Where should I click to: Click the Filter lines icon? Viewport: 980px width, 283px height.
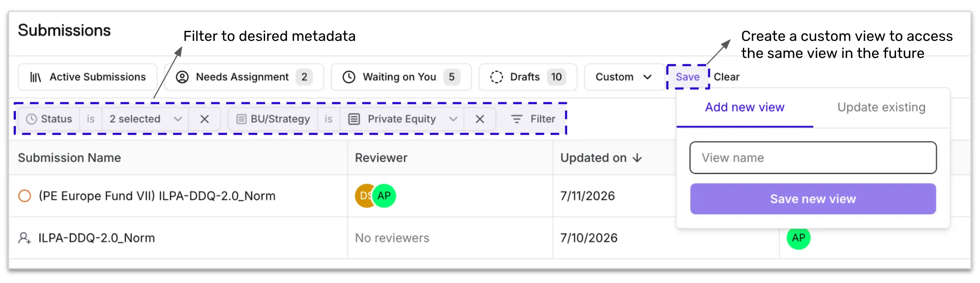click(x=517, y=119)
